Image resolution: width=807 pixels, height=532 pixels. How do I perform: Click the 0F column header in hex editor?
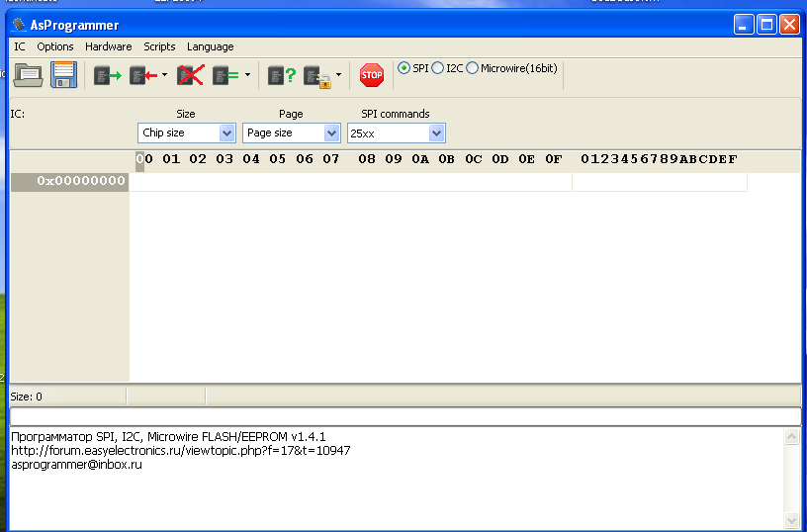pos(553,159)
